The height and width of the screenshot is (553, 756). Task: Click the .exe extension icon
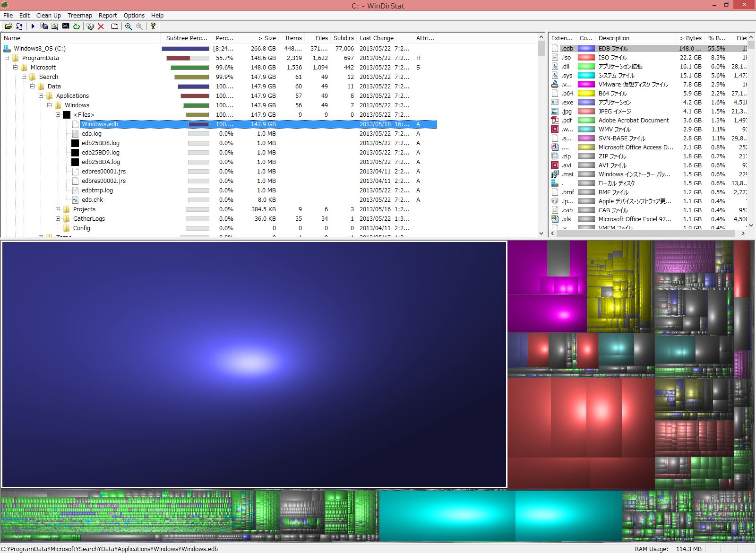(555, 102)
